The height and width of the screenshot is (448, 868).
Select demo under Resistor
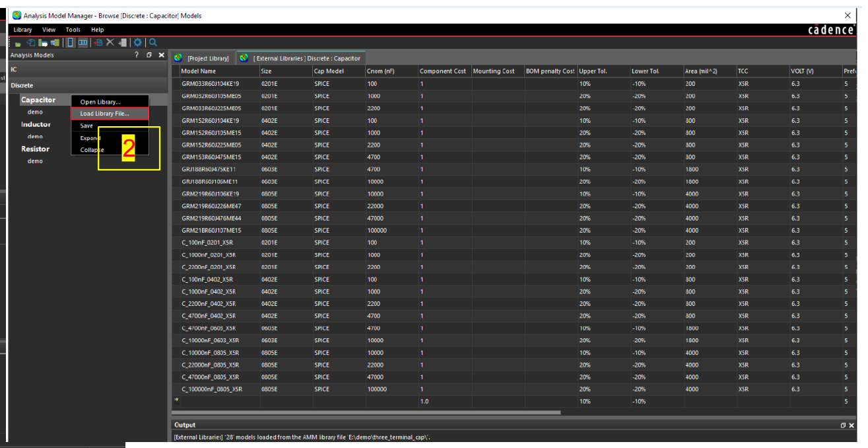coord(35,161)
